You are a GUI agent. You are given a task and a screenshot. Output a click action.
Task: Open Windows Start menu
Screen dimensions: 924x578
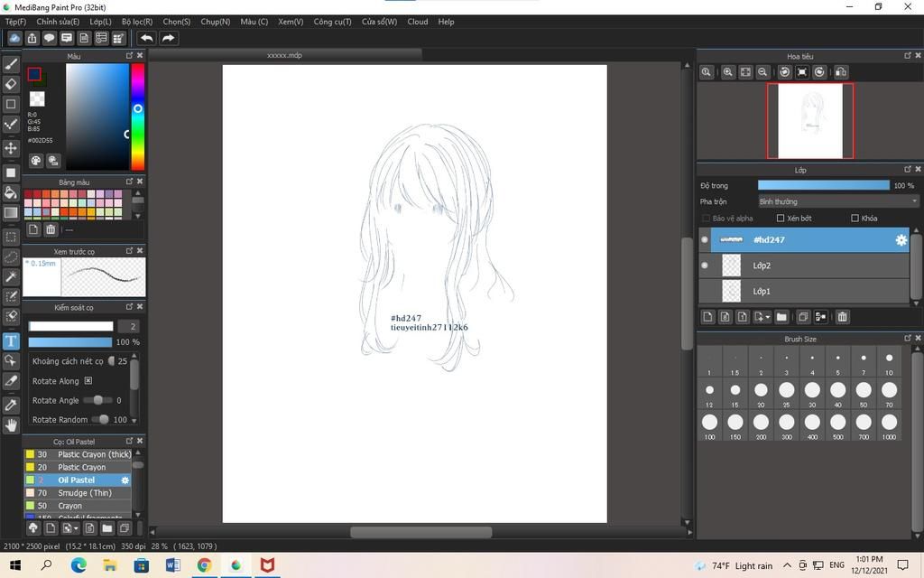coord(14,565)
